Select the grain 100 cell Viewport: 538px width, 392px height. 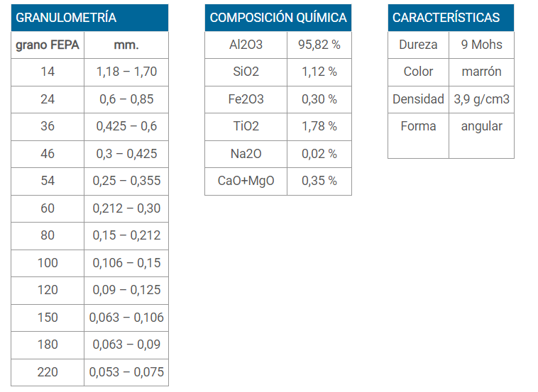point(48,263)
